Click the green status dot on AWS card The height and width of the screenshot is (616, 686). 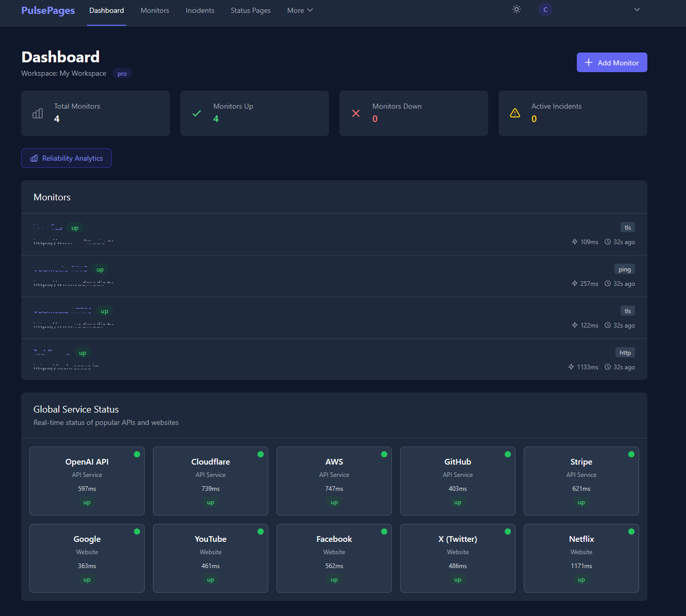pos(384,454)
